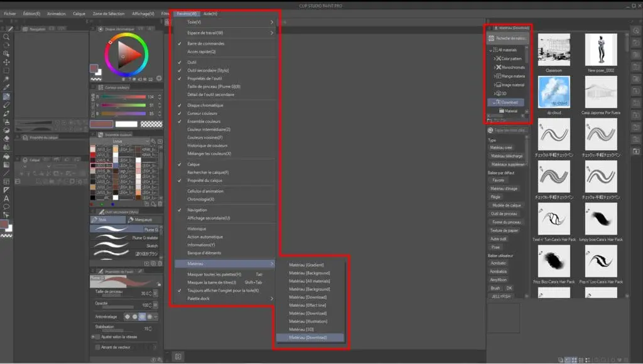
Task: Select the Balloon tool
Action: (x=6, y=206)
